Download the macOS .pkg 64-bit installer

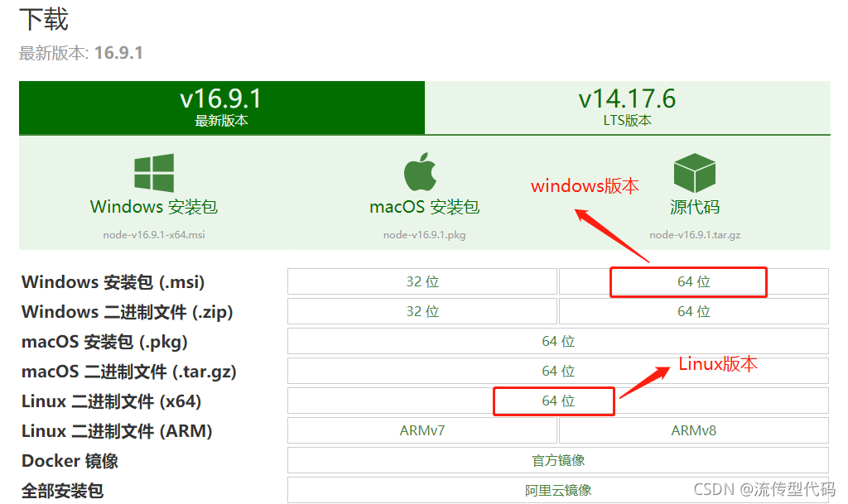tap(558, 341)
